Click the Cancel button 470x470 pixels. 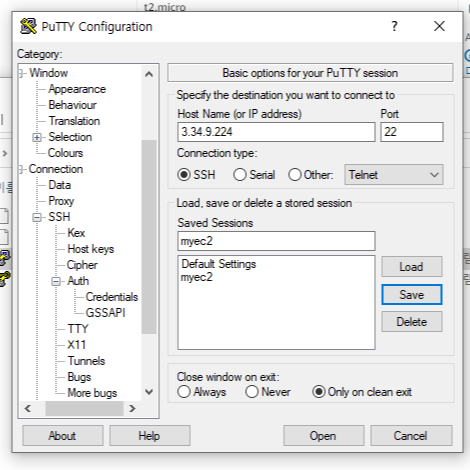pyautogui.click(x=411, y=436)
